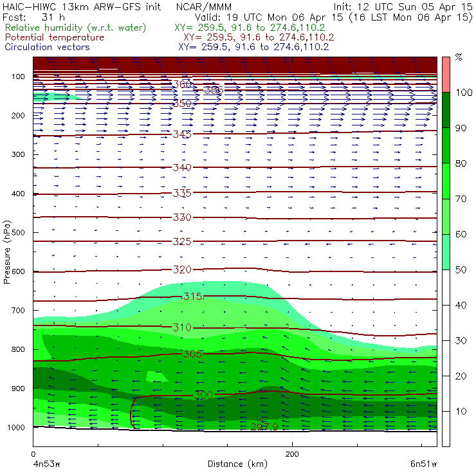Click the colorbar's 70 value label
The image size is (476, 476).
click(x=461, y=199)
